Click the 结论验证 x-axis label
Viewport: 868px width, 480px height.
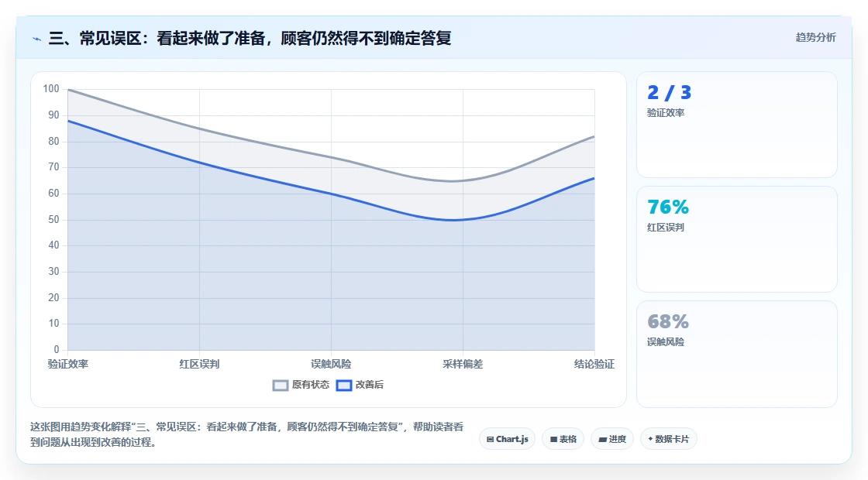pyautogui.click(x=594, y=364)
